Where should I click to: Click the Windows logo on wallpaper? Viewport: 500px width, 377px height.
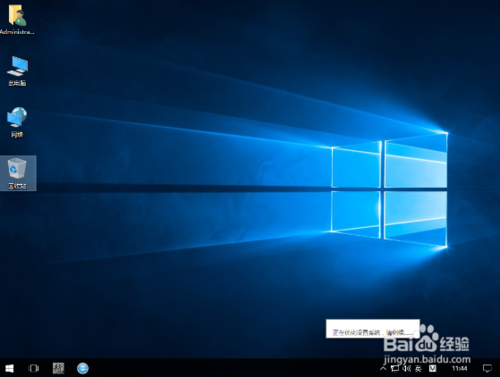(389, 190)
